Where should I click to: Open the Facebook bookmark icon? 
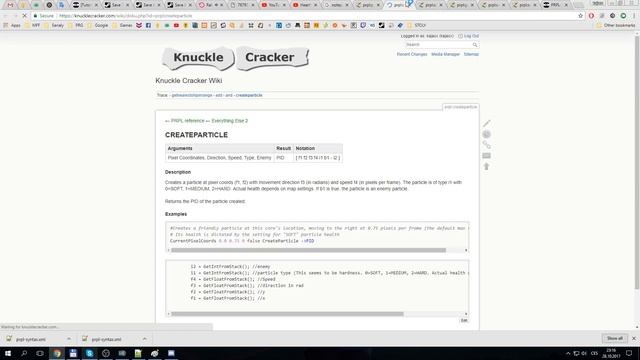[148, 25]
